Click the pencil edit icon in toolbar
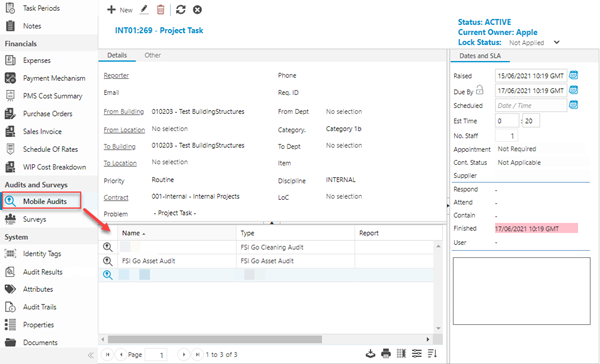600x364 pixels. click(144, 10)
